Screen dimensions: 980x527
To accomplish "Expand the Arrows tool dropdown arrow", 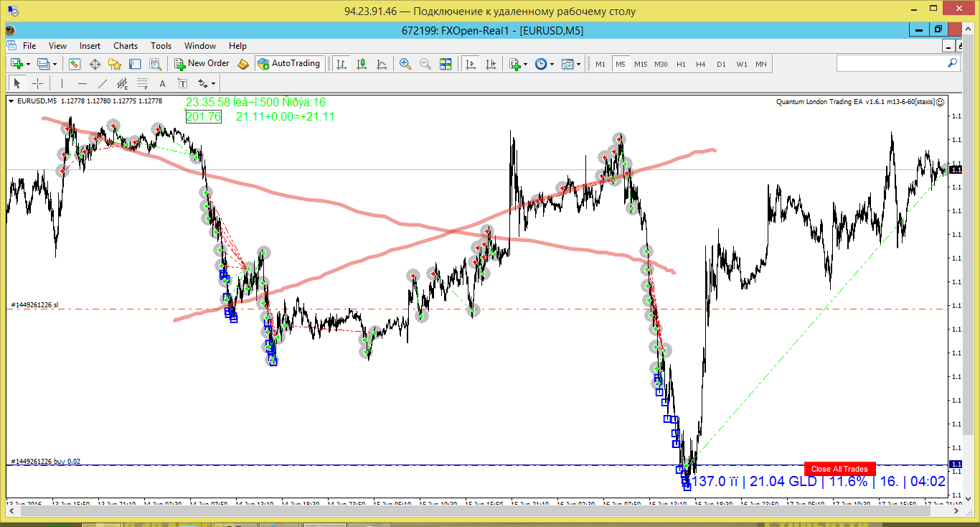I will 213,83.
